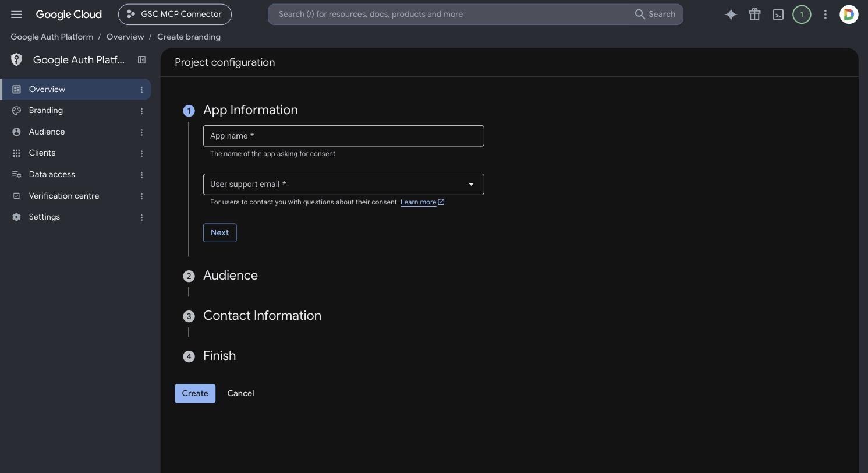This screenshot has width=868, height=473.
Task: Click the Google Cloud logo
Action: point(69,15)
